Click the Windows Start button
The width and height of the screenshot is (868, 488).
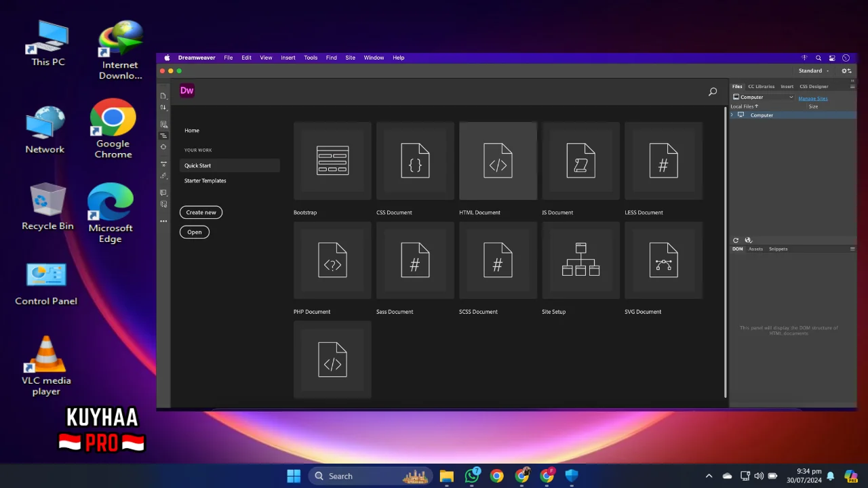click(x=294, y=476)
